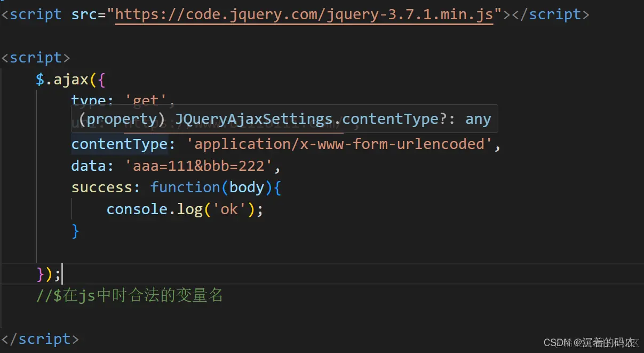Click the function keyword
The width and height of the screenshot is (644, 353).
pos(185,187)
